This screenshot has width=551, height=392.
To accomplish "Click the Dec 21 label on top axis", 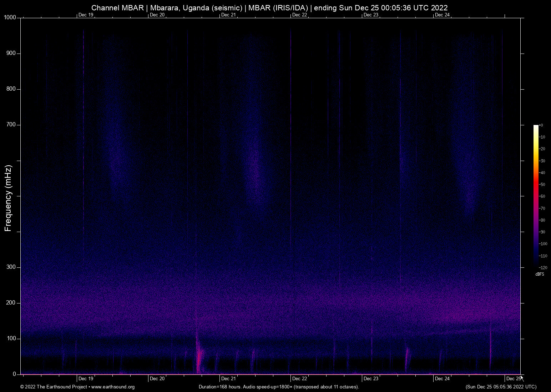I will point(228,15).
